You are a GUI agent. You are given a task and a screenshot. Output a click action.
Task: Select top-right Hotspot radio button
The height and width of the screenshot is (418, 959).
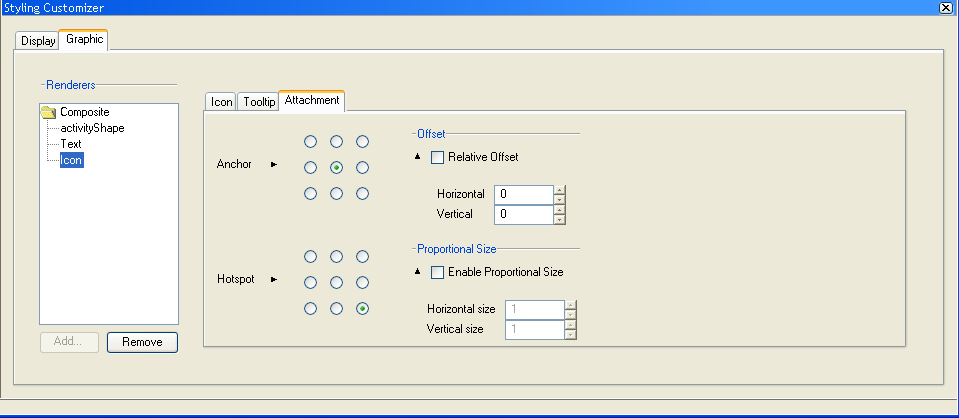[x=363, y=257]
